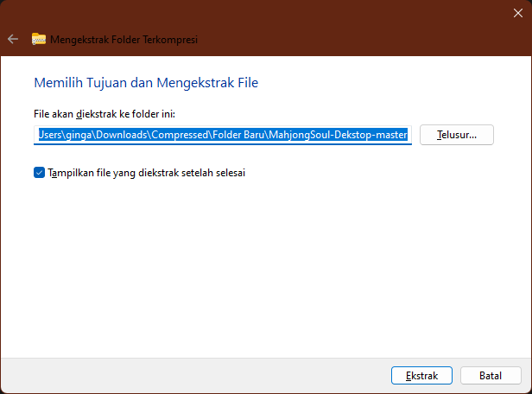Cancel extraction with the Batal button
Viewport: 532px width, 394px height.
(491, 376)
